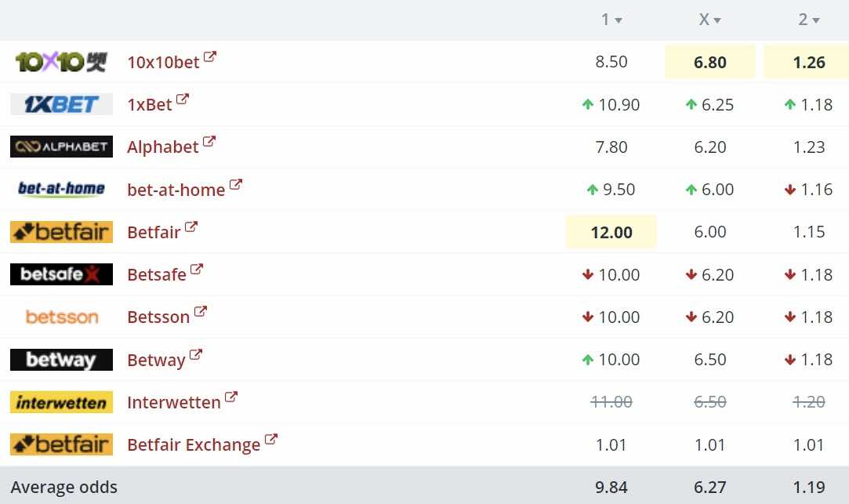
Task: Click the bet-at-home logo
Action: [x=61, y=189]
